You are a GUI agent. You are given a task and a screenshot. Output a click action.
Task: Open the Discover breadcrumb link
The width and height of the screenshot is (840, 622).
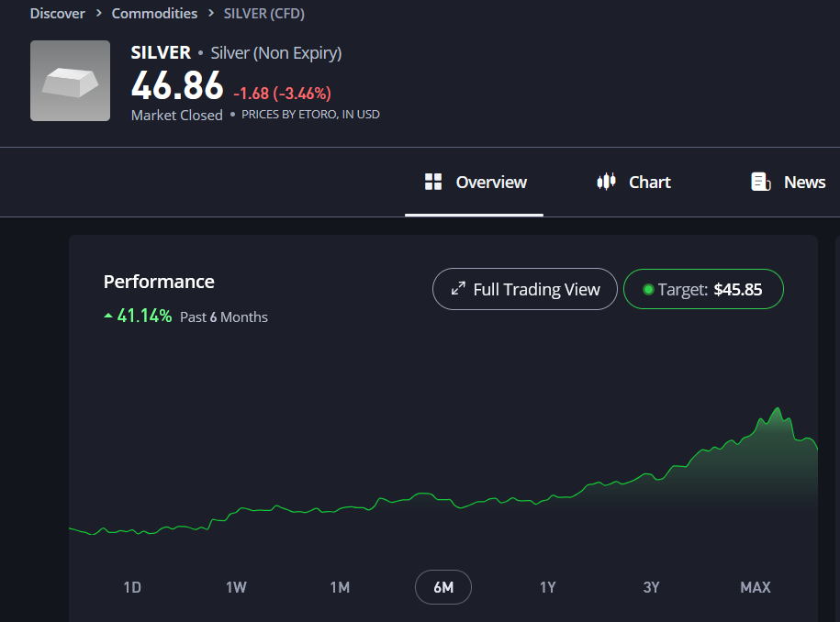coord(57,14)
